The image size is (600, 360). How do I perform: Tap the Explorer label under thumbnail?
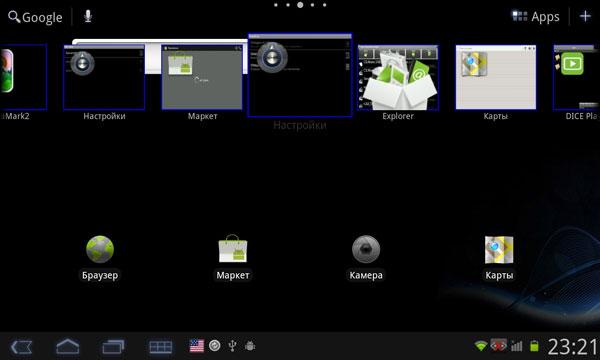tap(398, 116)
